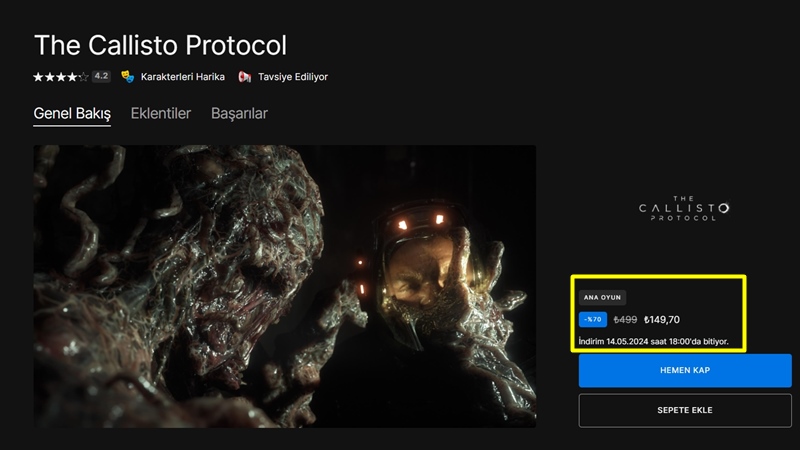
Task: Switch to the Eklentiler tab
Action: tap(161, 113)
